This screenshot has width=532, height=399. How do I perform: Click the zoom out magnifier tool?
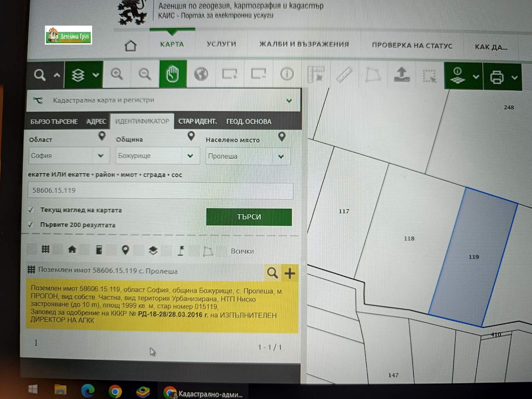tap(145, 74)
